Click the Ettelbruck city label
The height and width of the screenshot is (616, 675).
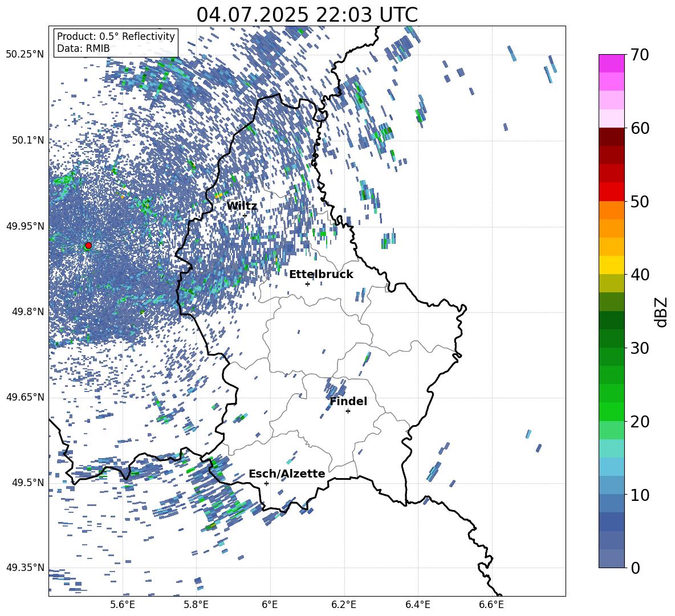coord(321,274)
